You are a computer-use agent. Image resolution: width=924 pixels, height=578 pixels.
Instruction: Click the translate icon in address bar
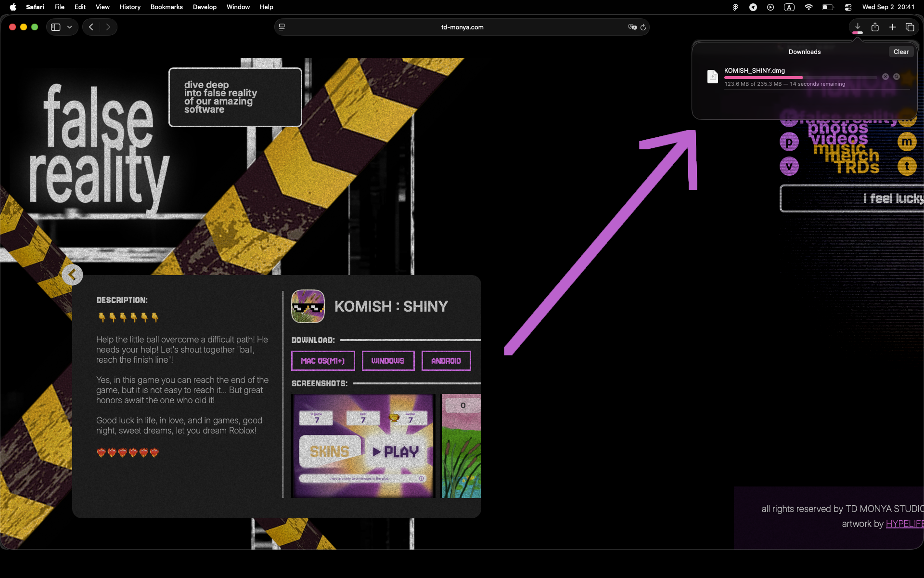click(632, 27)
